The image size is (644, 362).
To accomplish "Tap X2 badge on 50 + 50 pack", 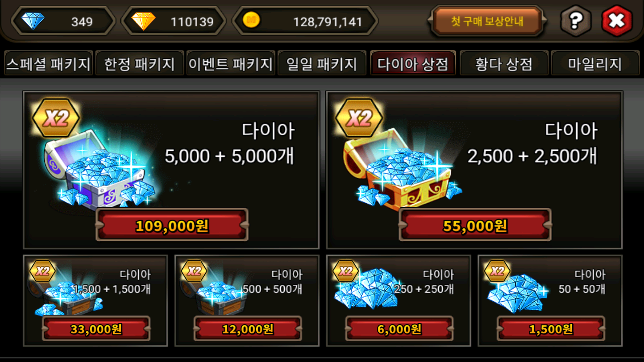I will 497,271.
